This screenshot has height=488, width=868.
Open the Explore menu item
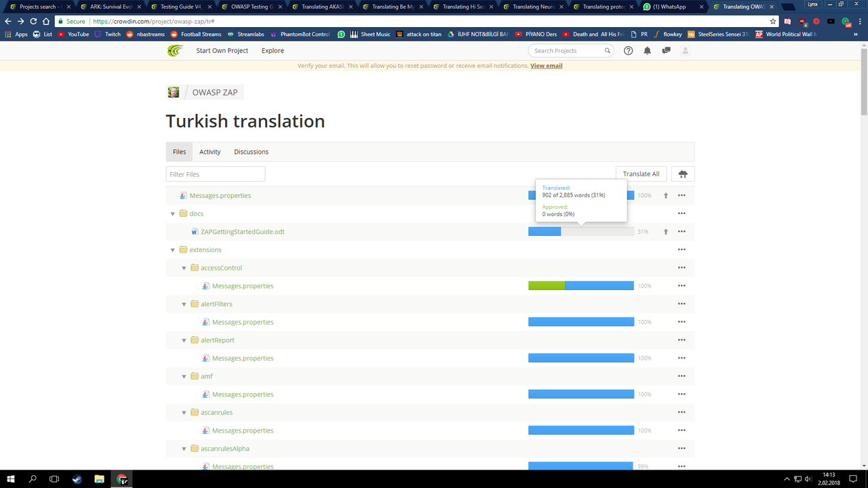pos(273,51)
